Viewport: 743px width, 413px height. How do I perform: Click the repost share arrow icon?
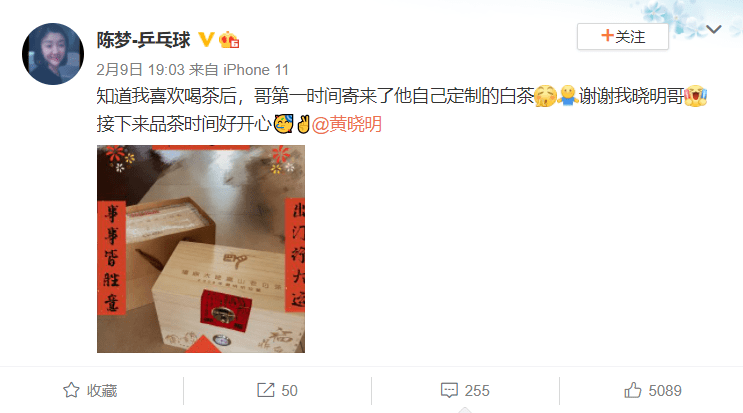[x=265, y=390]
